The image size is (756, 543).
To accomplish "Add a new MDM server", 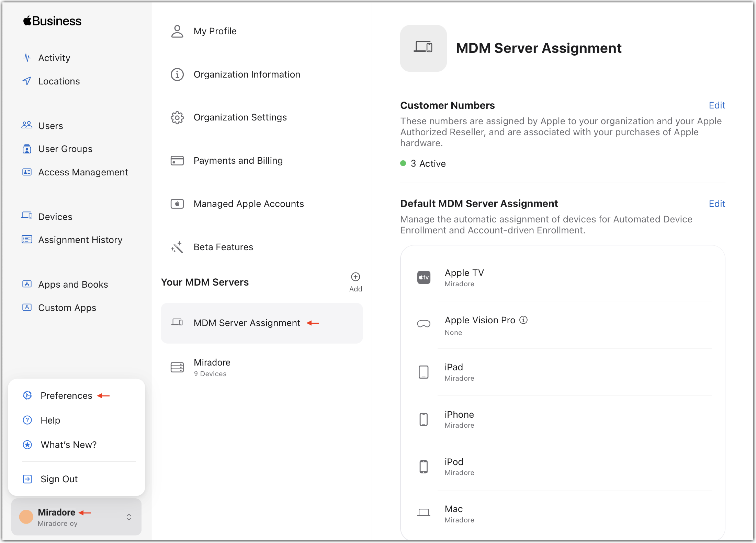I will click(x=356, y=282).
